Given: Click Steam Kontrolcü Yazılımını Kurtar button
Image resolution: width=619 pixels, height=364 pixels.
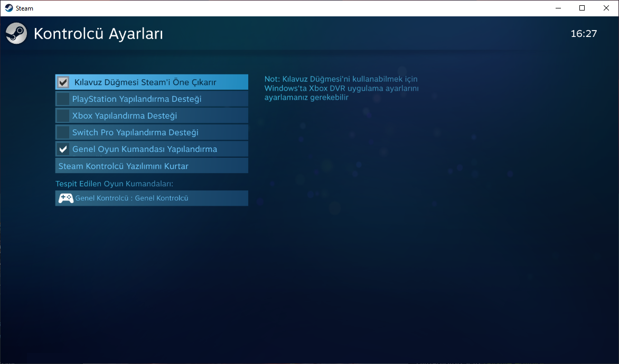Looking at the screenshot, I should tap(152, 166).
